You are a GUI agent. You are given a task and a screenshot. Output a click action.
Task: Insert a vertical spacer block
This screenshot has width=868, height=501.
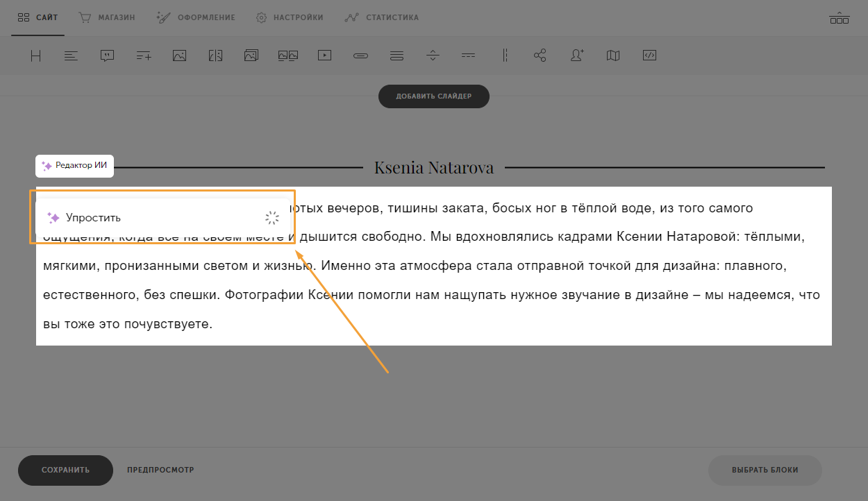pyautogui.click(x=433, y=56)
